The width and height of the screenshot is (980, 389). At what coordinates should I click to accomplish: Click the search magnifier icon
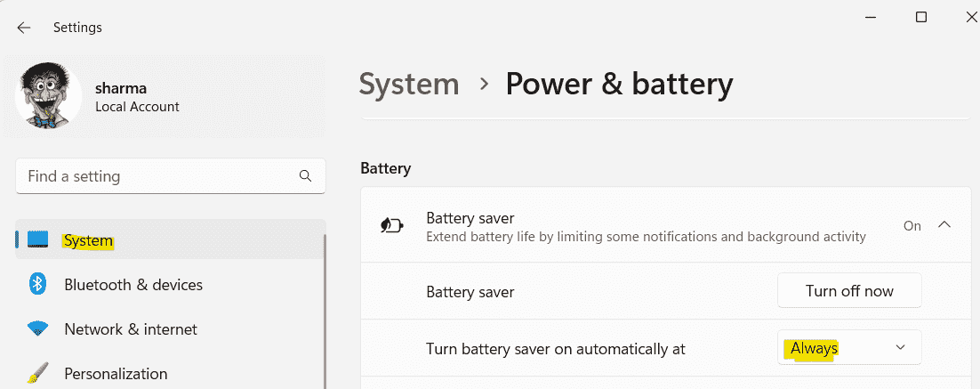pyautogui.click(x=305, y=176)
